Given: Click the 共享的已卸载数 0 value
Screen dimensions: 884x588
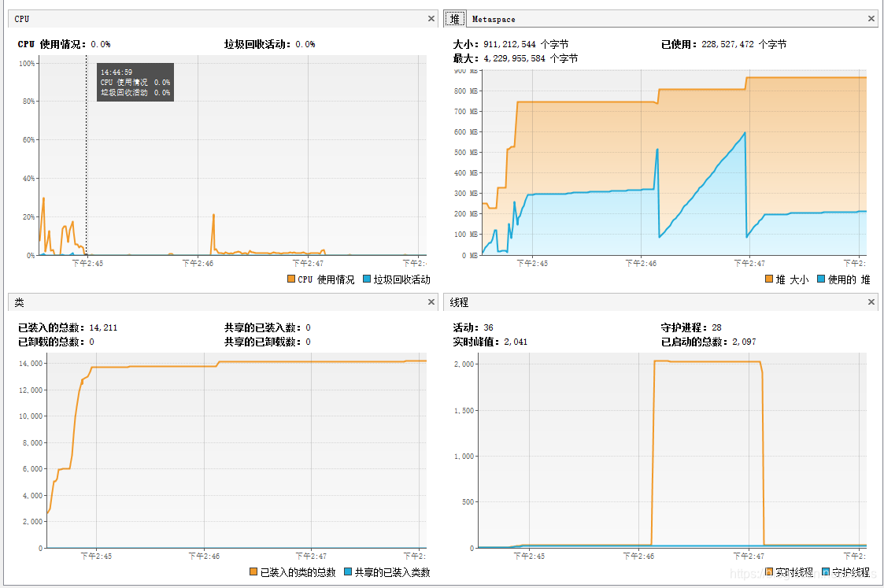Looking at the screenshot, I should [x=308, y=342].
